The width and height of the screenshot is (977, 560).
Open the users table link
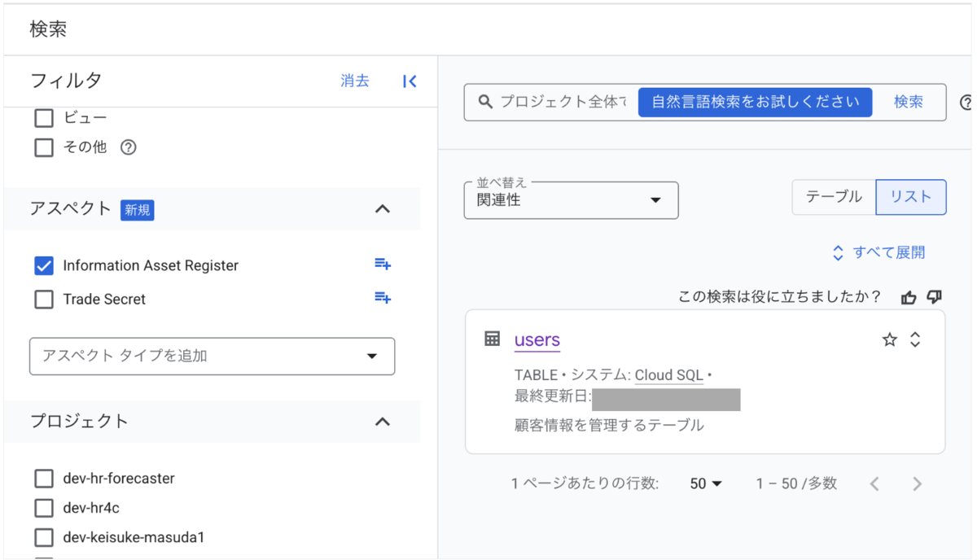click(x=537, y=340)
